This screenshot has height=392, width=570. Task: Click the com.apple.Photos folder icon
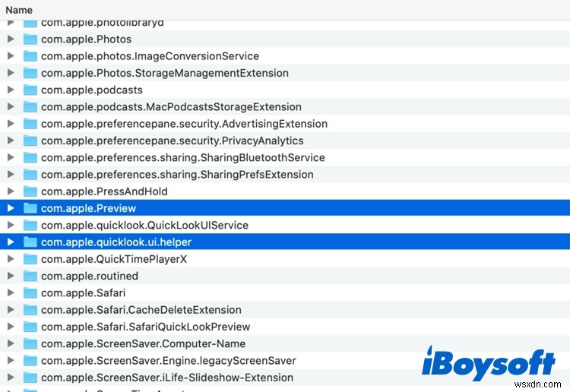(x=30, y=39)
